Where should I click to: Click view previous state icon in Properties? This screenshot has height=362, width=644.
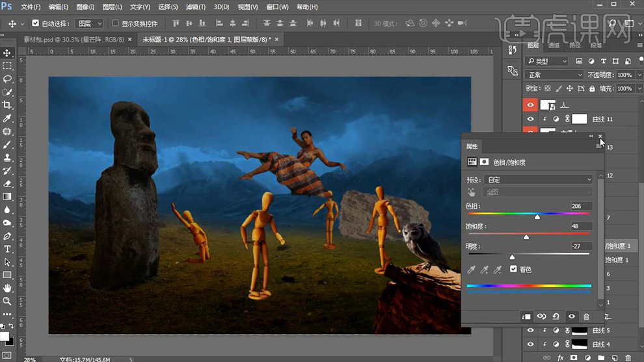pyautogui.click(x=541, y=317)
